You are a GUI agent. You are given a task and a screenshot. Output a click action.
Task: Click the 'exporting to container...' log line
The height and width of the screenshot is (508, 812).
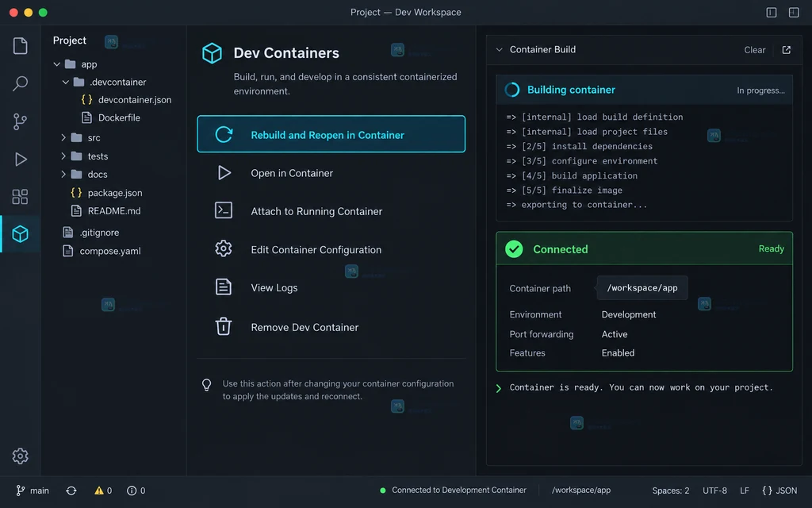(x=576, y=205)
